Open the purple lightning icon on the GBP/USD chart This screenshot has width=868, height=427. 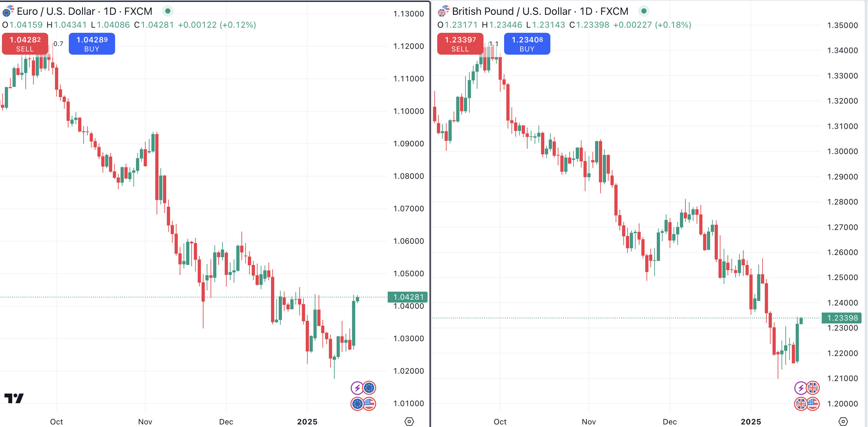800,388
